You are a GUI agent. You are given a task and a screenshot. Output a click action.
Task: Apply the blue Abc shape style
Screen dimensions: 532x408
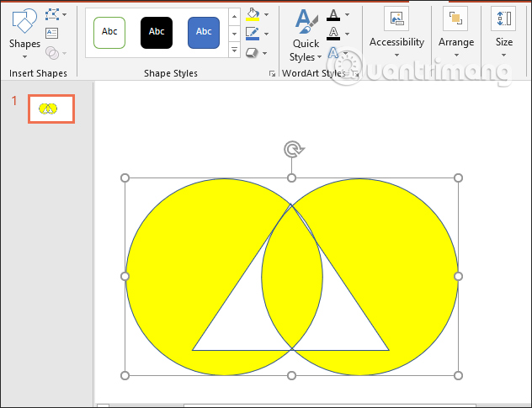pyautogui.click(x=204, y=33)
